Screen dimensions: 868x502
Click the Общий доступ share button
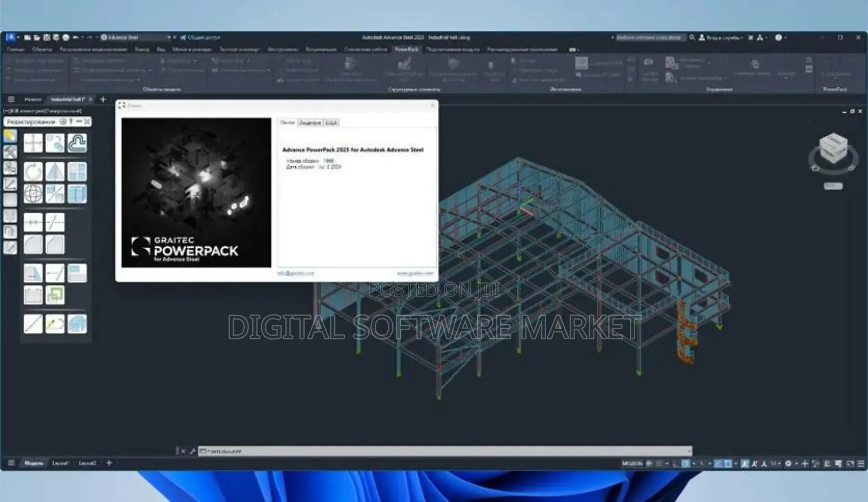click(200, 37)
